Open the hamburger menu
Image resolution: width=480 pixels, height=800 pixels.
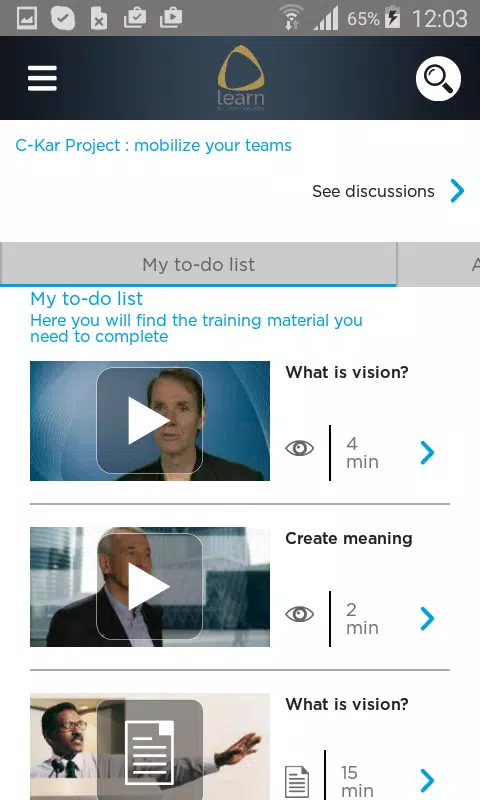[x=42, y=78]
